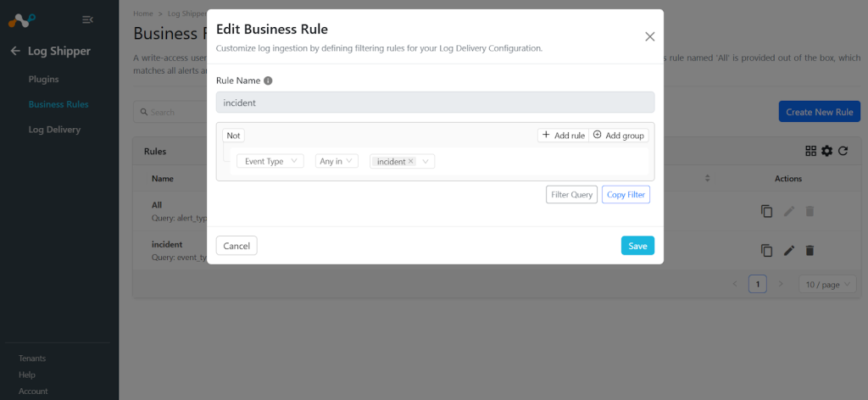868x400 pixels.
Task: Click the disabled delete icon for All
Action: tap(810, 211)
